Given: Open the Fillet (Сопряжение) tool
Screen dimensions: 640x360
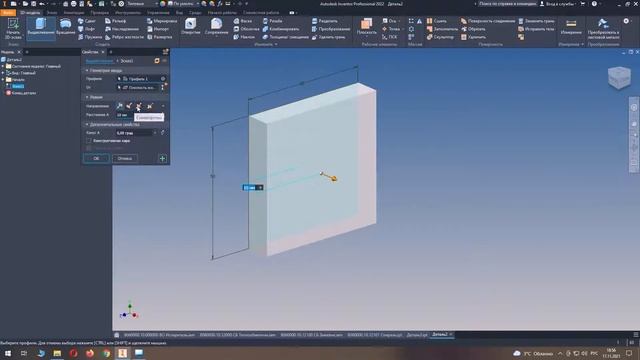Looking at the screenshot, I should pyautogui.click(x=216, y=27).
